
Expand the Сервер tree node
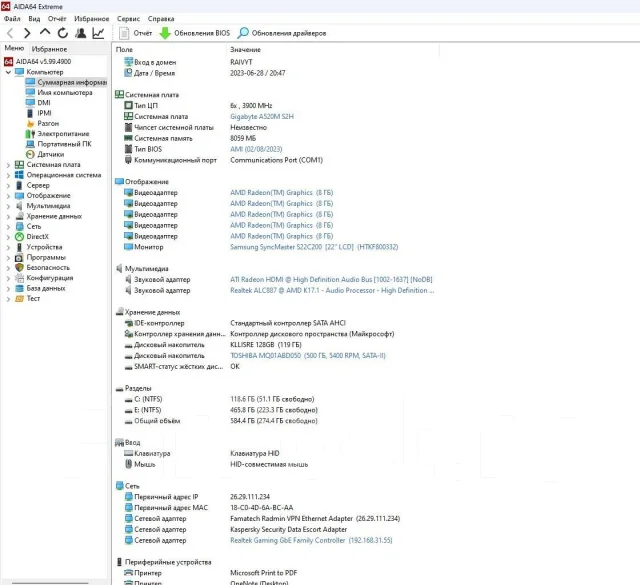click(x=8, y=185)
